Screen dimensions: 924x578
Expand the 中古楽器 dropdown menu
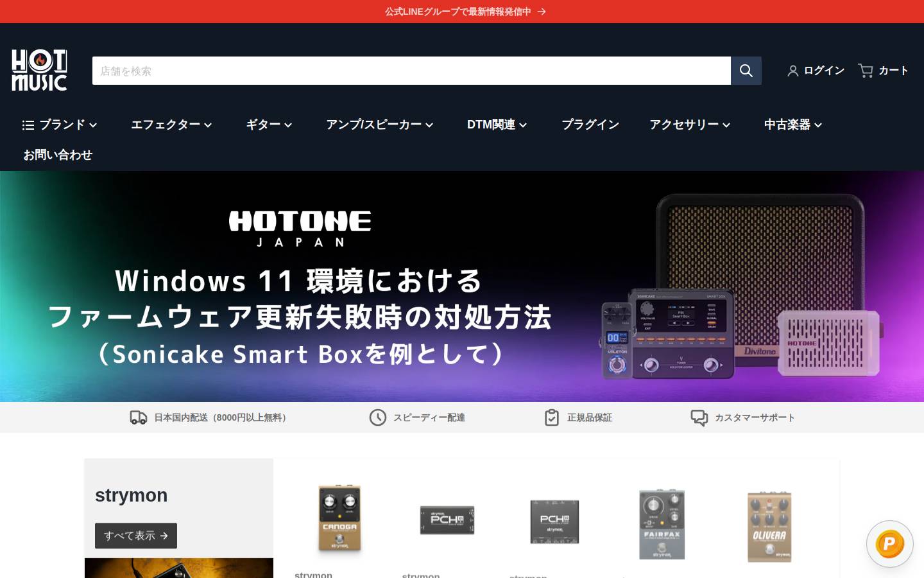pyautogui.click(x=793, y=125)
